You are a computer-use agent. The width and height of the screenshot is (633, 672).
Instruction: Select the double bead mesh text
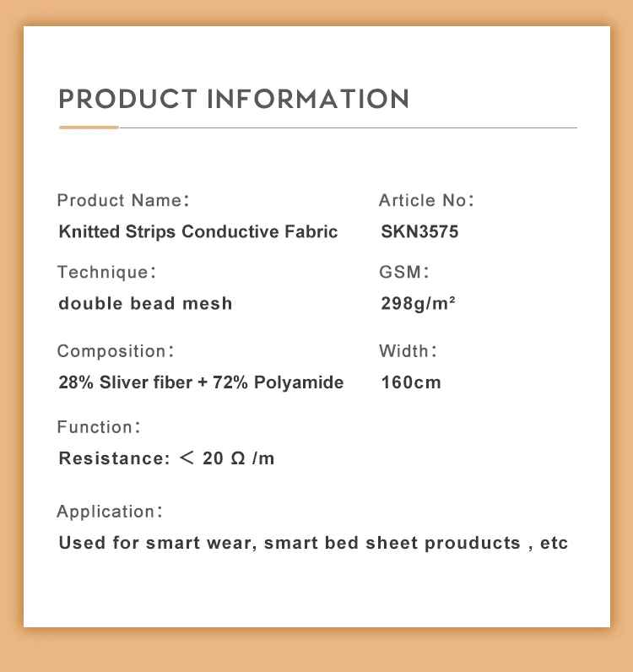145,303
